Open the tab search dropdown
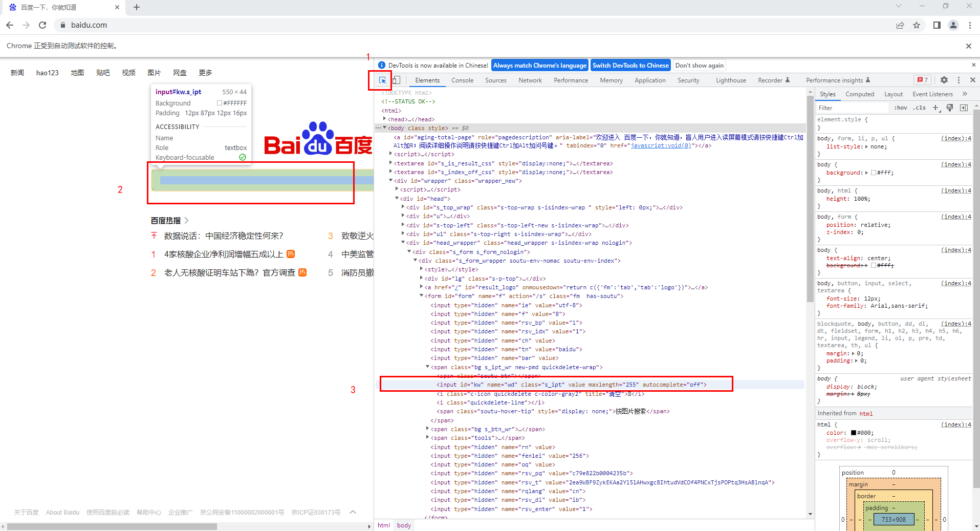This screenshot has width=980, height=531. (898, 6)
